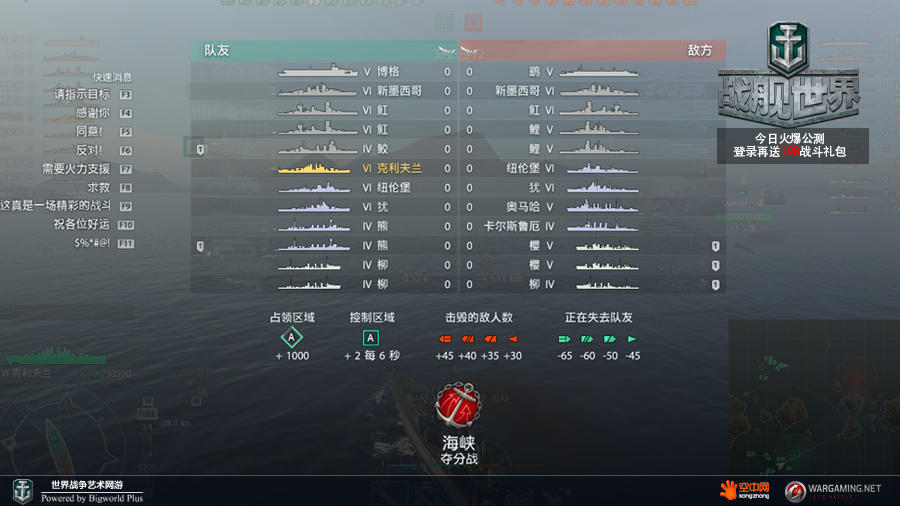The height and width of the screenshot is (506, 900).
Task: Click the Kongzhong orange hand logo
Action: 745,490
